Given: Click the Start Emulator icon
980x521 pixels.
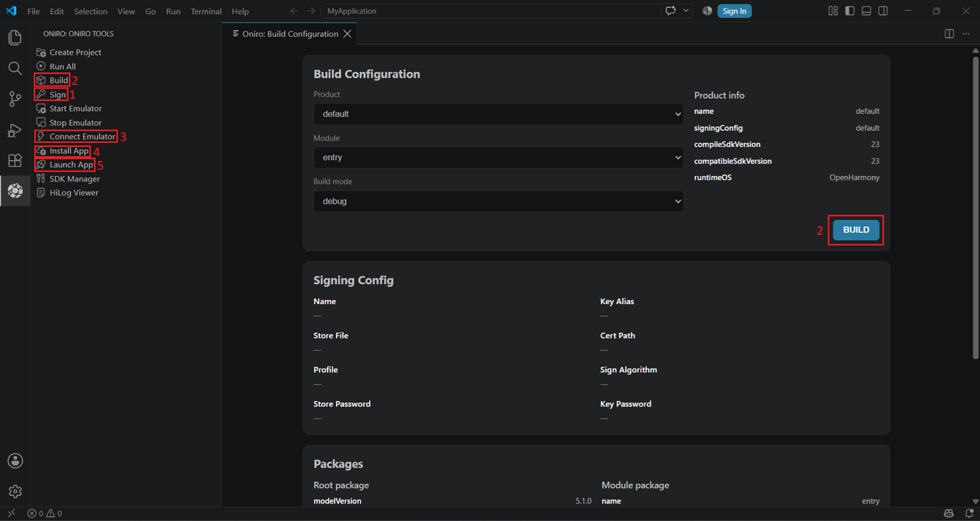Looking at the screenshot, I should tap(41, 109).
